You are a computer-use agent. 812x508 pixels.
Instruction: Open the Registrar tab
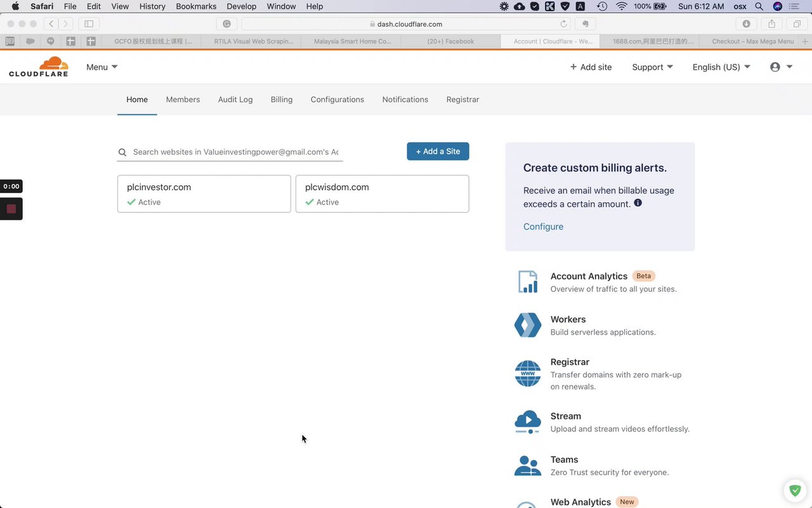point(462,100)
